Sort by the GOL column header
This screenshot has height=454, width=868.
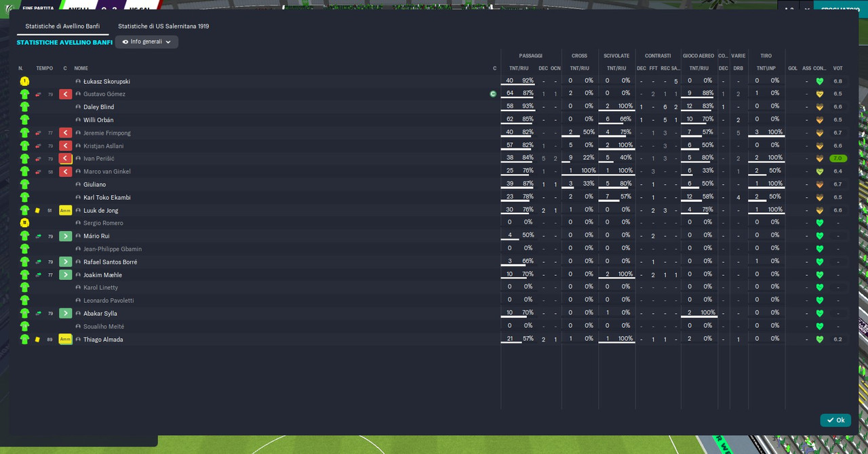(793, 68)
